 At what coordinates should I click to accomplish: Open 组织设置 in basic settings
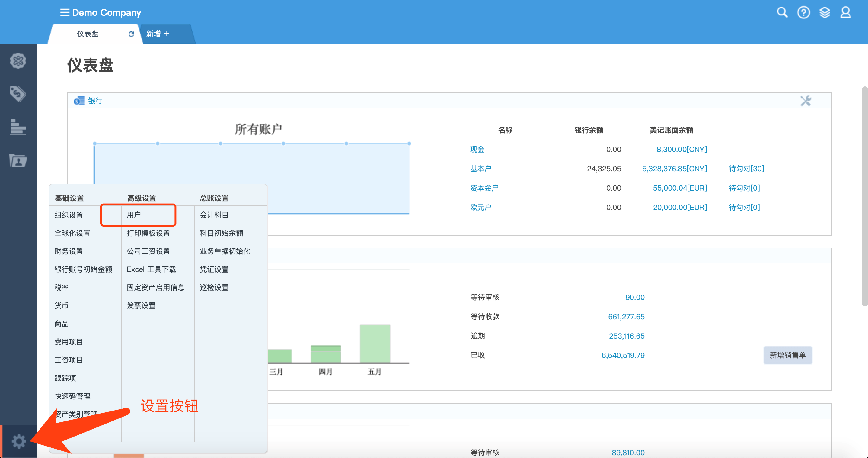[69, 215]
